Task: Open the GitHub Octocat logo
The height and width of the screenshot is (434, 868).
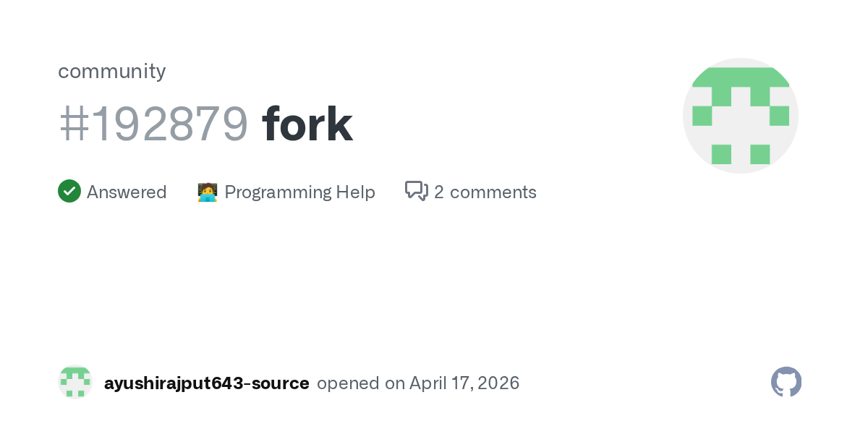Action: [x=786, y=382]
